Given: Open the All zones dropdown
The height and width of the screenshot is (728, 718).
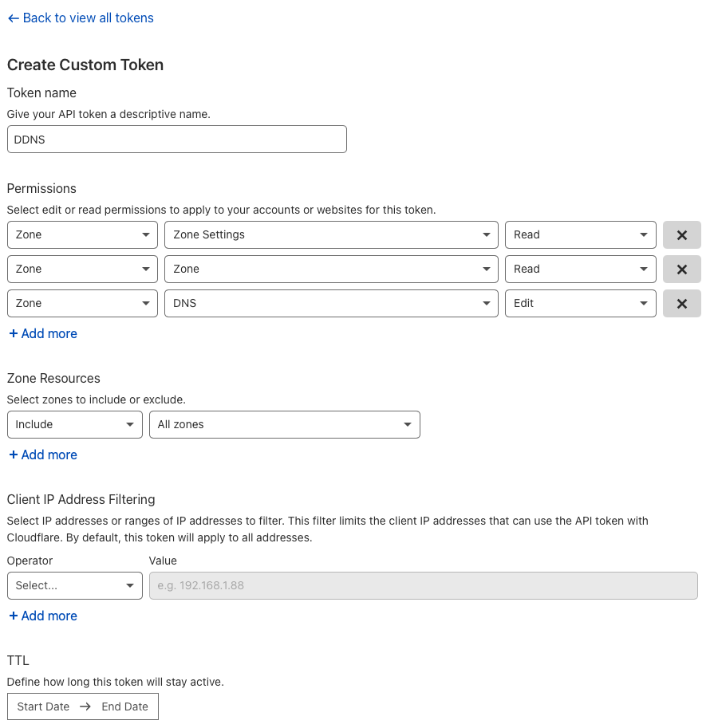Looking at the screenshot, I should 284,425.
